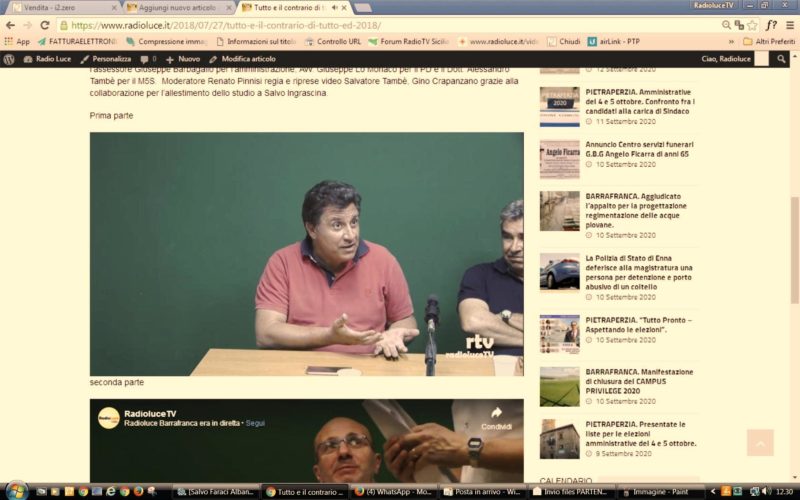Open the Chrome hamburger menu

coord(790,25)
